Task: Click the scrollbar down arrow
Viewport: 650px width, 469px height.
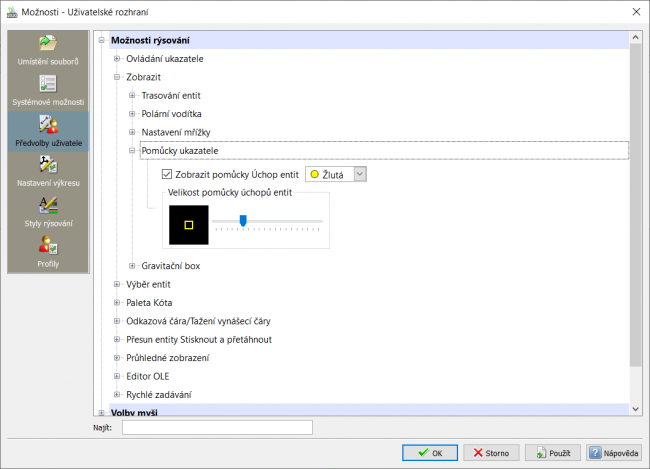Action: [x=635, y=410]
